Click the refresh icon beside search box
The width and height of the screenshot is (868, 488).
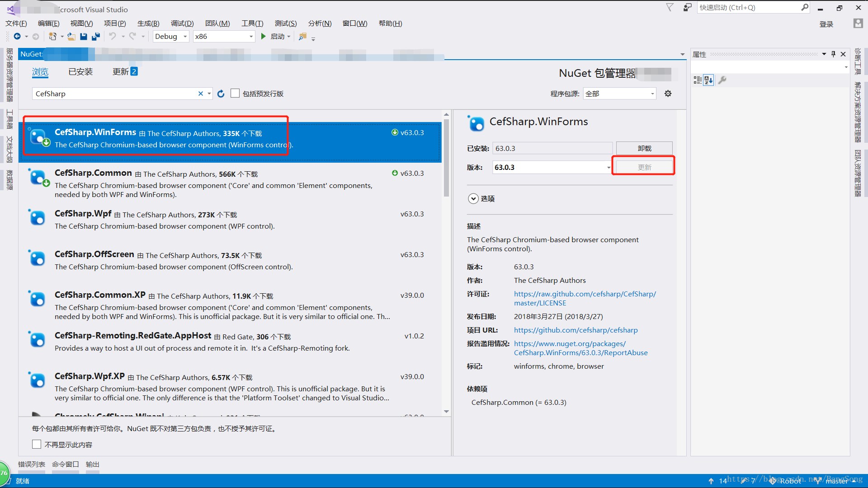tap(221, 94)
